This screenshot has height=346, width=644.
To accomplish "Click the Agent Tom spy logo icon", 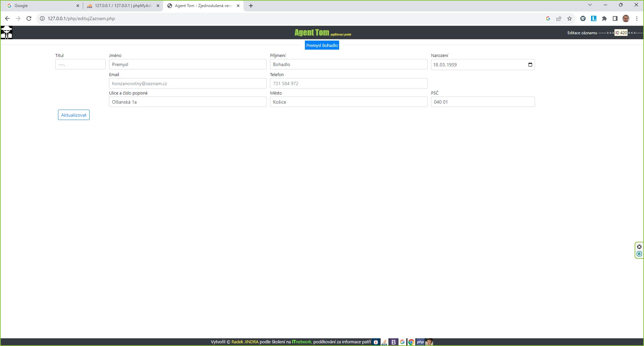I will click(x=6, y=33).
